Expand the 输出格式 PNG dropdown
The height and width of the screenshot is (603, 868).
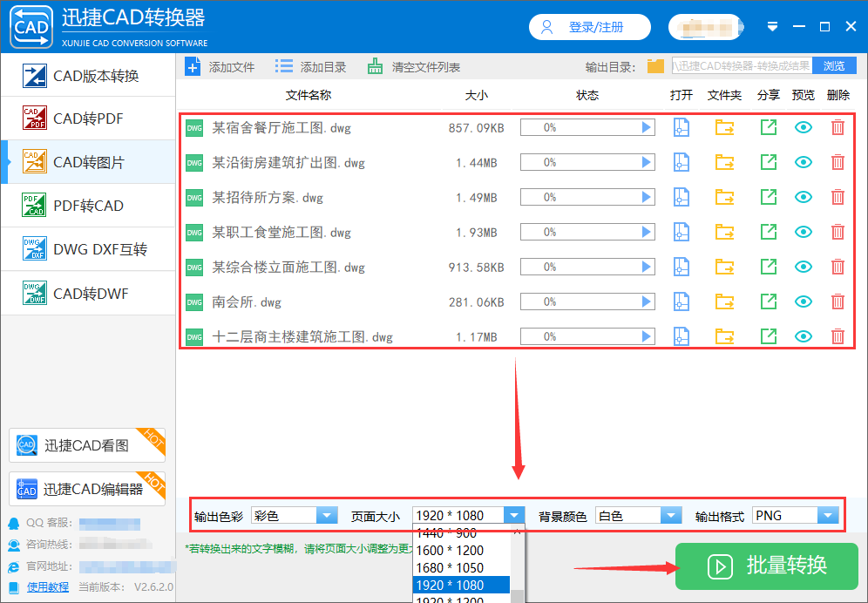point(828,516)
